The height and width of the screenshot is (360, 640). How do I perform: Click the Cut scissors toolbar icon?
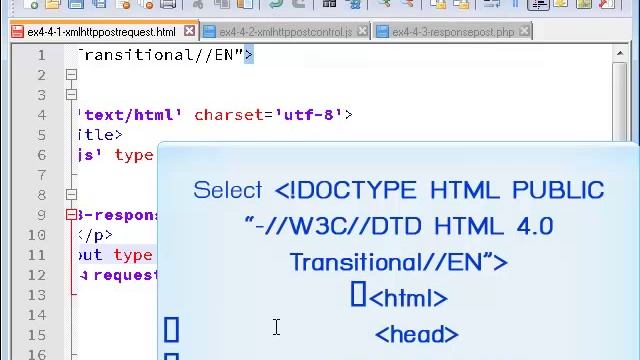pyautogui.click(x=198, y=4)
